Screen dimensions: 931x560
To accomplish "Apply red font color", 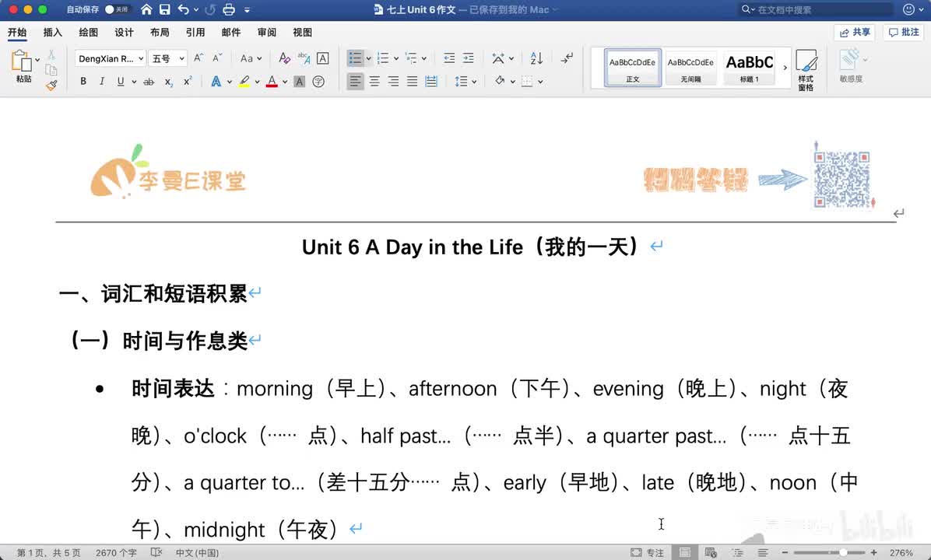I will 272,81.
